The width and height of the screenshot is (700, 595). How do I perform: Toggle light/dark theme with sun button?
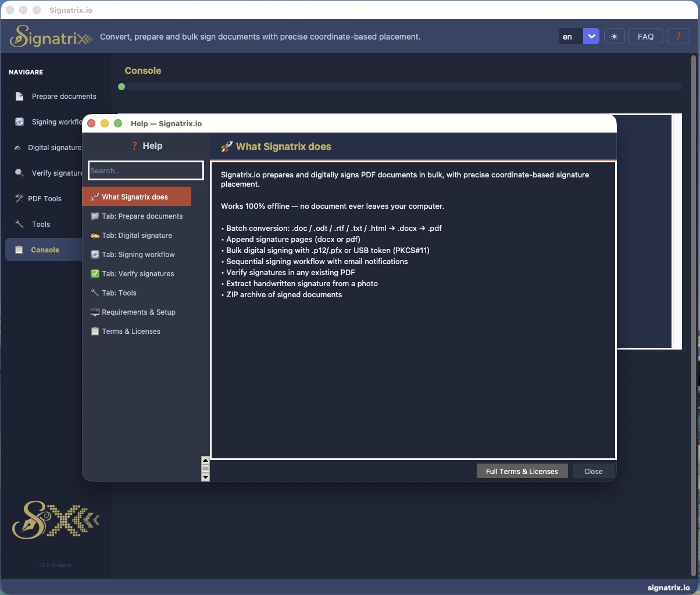tap(614, 37)
